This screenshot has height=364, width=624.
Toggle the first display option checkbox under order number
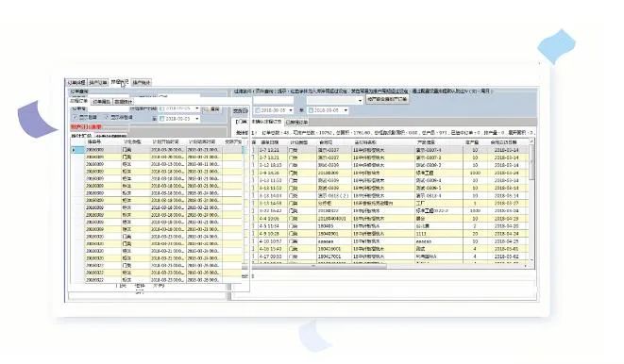76,117
